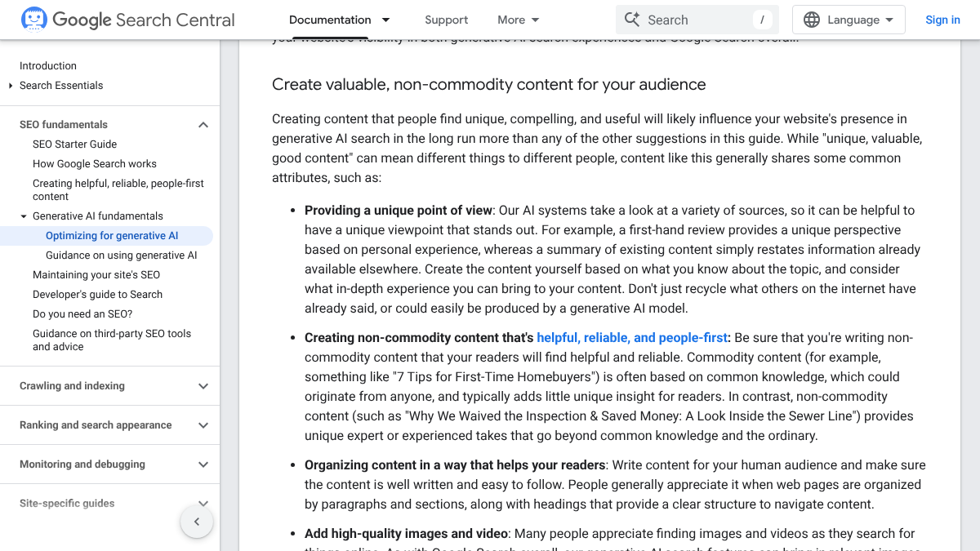
Task: Select Ranking and search appearance heading
Action: (x=96, y=425)
